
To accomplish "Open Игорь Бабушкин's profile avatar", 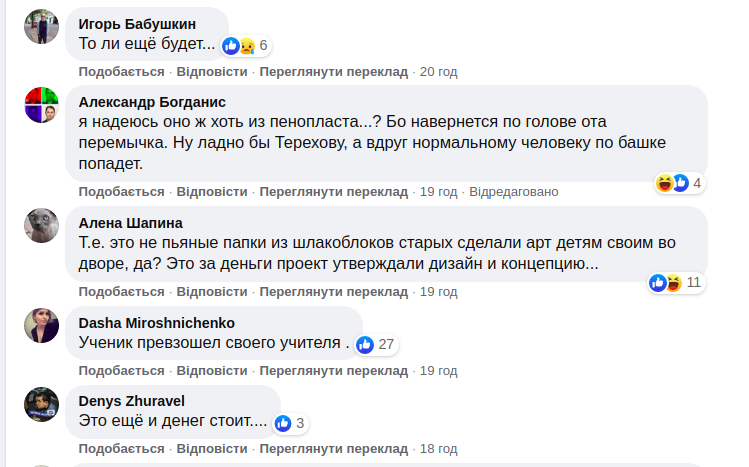I will 41,28.
